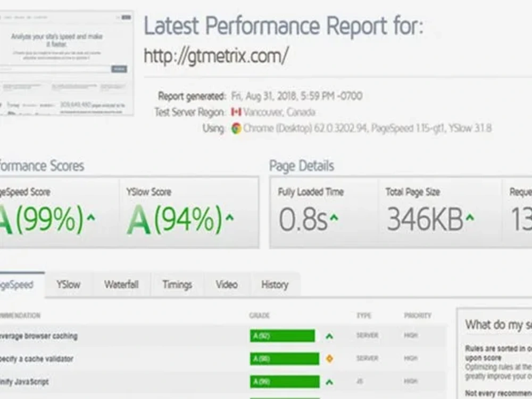Click the green grade bar for cache validator

(285, 359)
